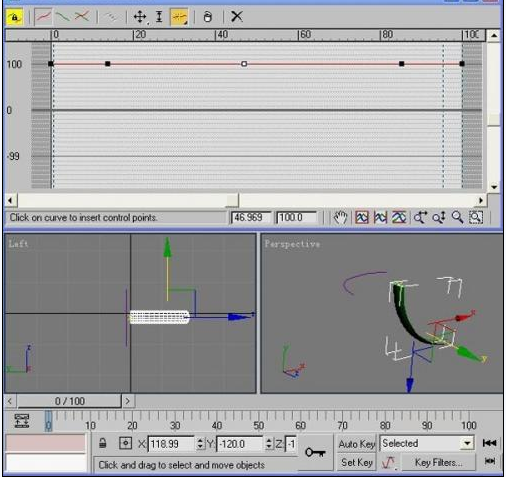
Task: Toggle the Selection Lock padlock icon
Action: coord(103,444)
